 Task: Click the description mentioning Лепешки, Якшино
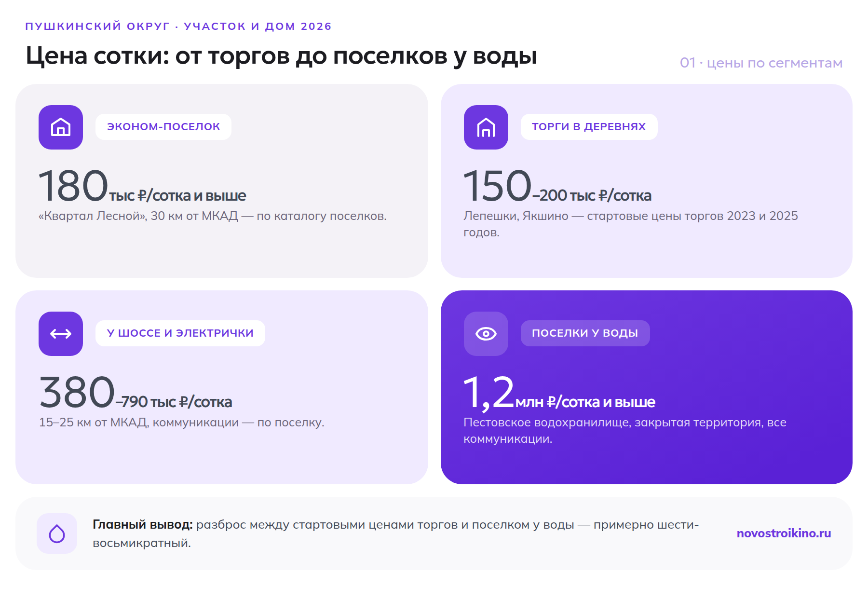coord(631,224)
